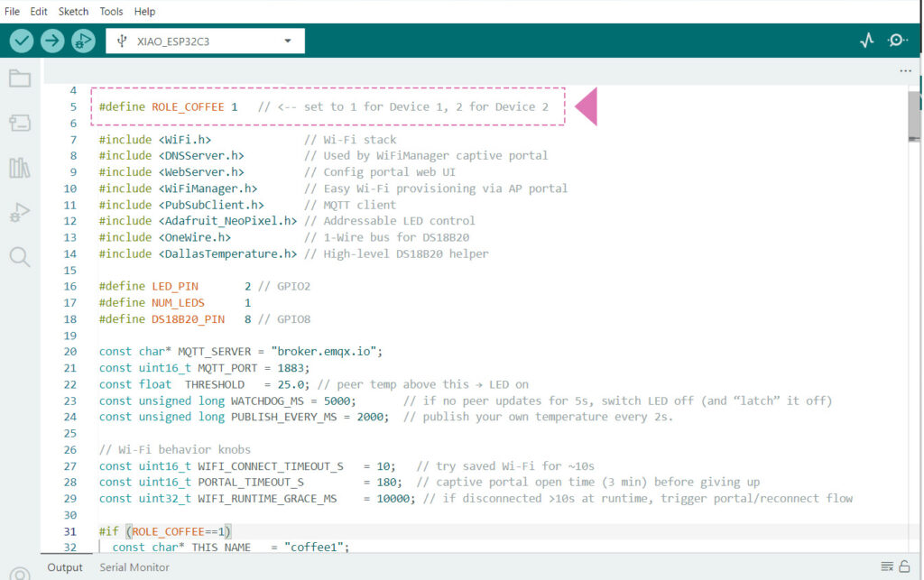
Task: Open the Help menu
Action: 144,12
